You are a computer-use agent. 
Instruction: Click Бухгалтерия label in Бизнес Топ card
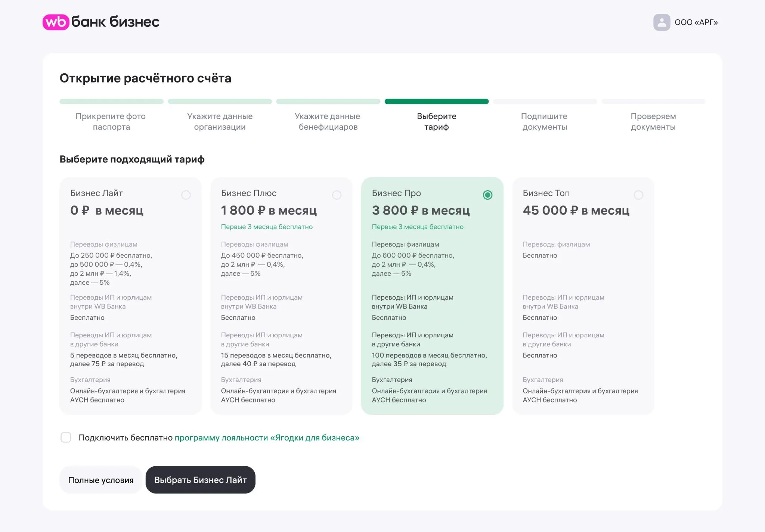pyautogui.click(x=543, y=380)
